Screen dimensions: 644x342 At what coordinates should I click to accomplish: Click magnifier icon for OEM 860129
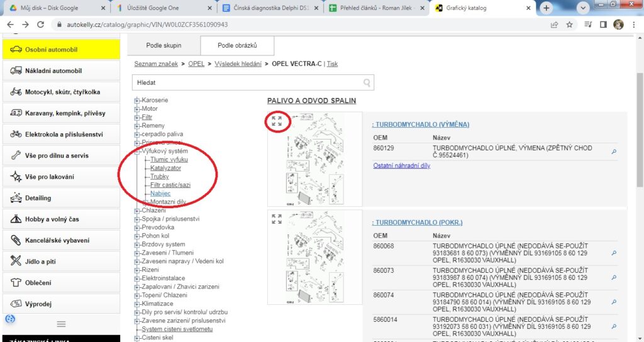click(x=614, y=152)
